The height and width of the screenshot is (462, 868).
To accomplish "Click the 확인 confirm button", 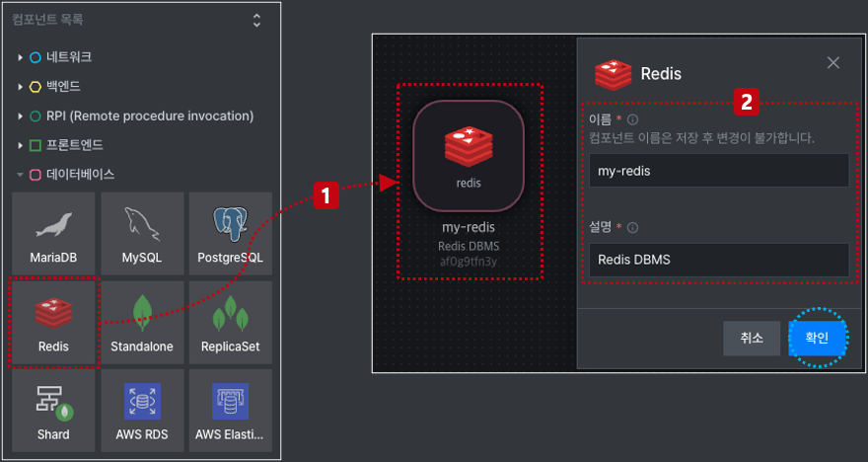I will coord(817,338).
